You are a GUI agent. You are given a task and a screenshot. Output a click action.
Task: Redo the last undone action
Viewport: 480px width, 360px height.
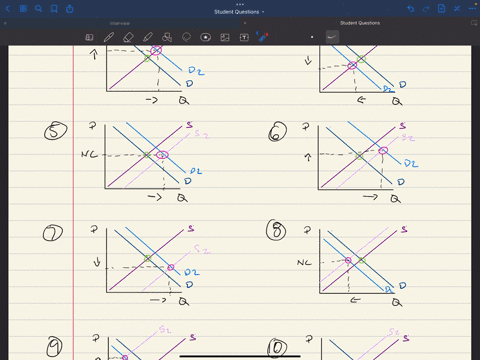(x=426, y=9)
